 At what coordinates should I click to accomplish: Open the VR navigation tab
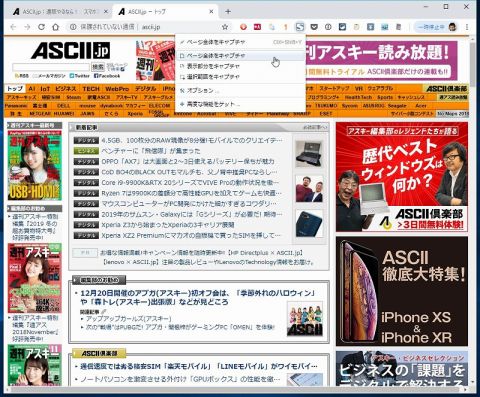(359, 89)
